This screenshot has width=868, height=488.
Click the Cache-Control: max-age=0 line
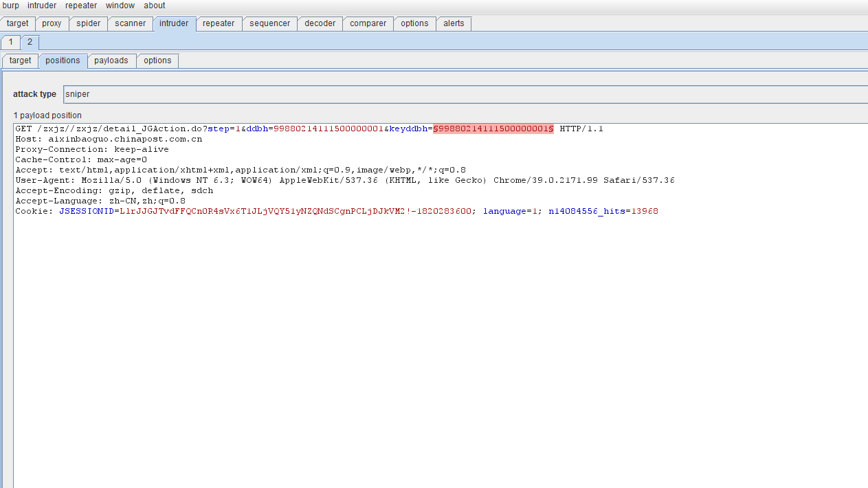point(81,159)
